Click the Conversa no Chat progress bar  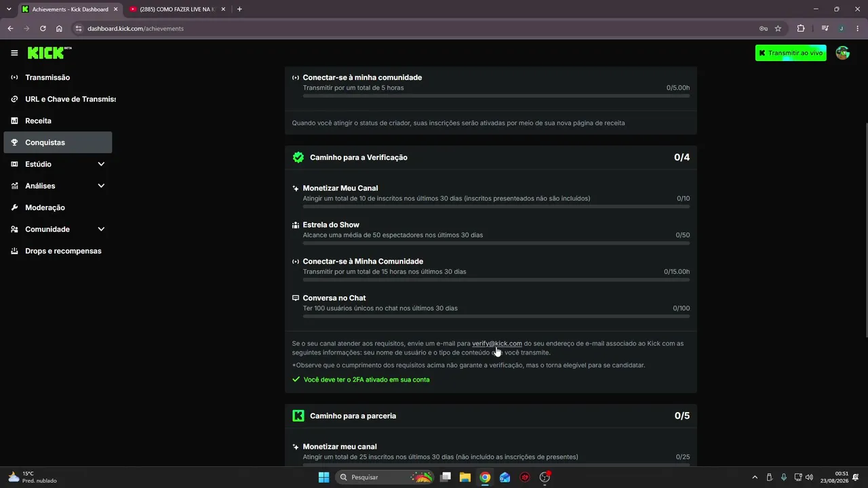[496, 317]
